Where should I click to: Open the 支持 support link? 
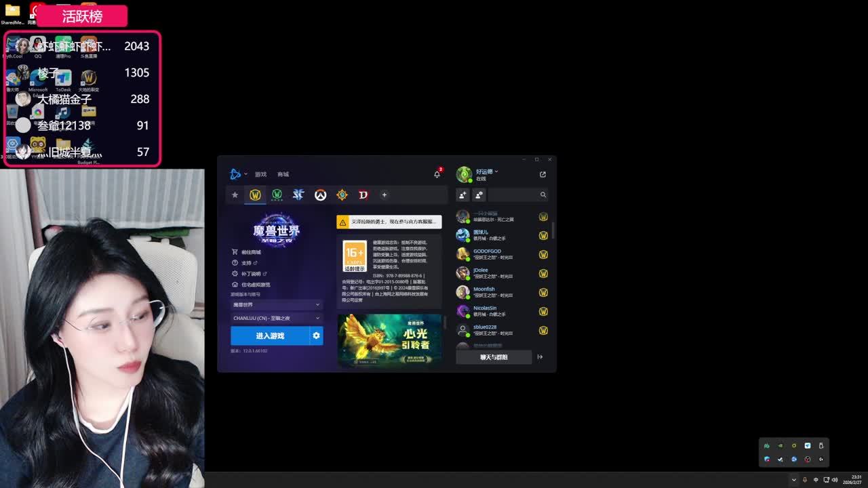(245, 263)
